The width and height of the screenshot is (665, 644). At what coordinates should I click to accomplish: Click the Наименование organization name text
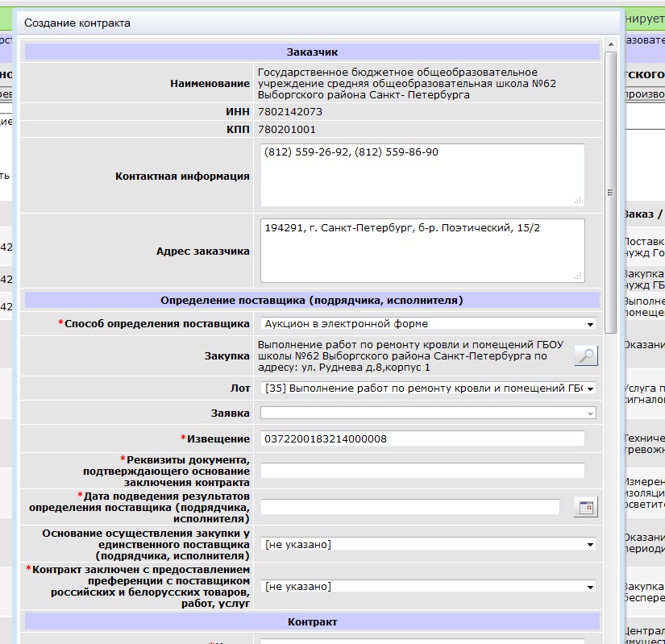tap(407, 84)
